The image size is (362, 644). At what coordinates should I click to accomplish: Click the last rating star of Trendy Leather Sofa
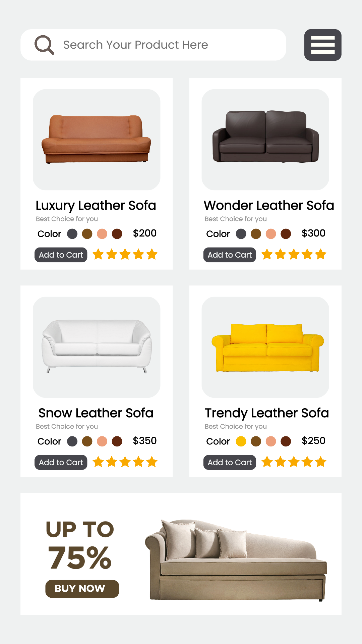pyautogui.click(x=321, y=462)
